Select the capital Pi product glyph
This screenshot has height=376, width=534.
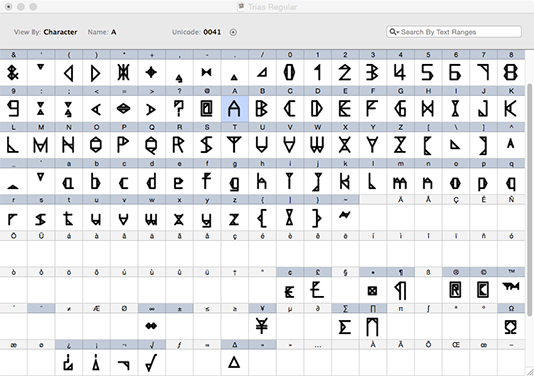coord(373,326)
